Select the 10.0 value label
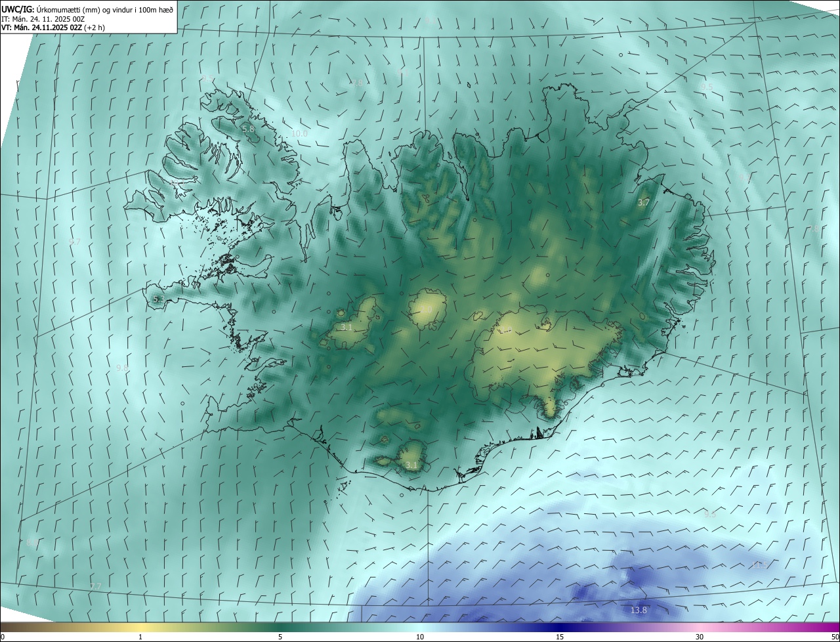Viewport: 840px width, 642px height. [x=299, y=134]
